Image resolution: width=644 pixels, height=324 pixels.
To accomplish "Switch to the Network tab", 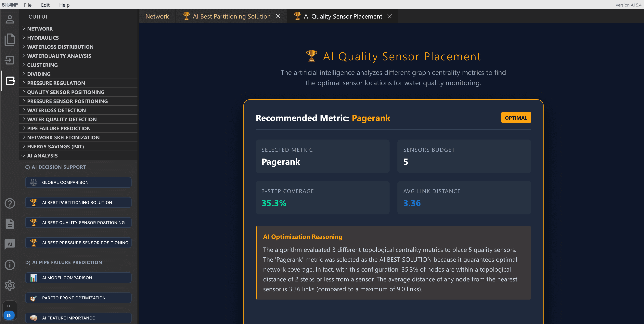I will pyautogui.click(x=157, y=16).
